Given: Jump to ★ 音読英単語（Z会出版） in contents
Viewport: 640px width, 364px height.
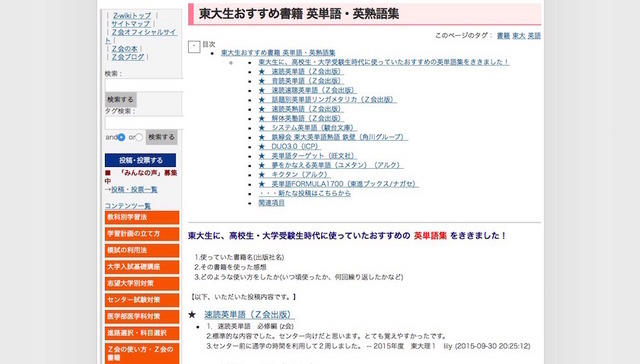Looking at the screenshot, I should tap(300, 81).
